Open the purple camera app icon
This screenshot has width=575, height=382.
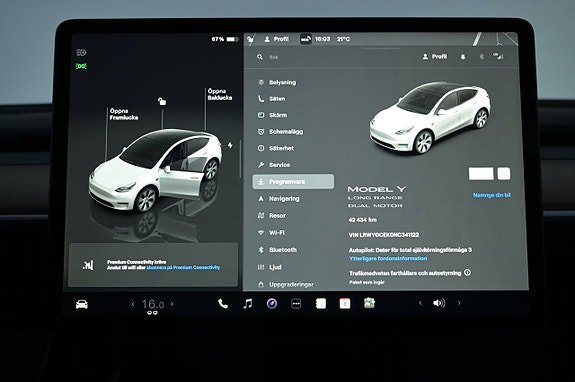point(272,304)
